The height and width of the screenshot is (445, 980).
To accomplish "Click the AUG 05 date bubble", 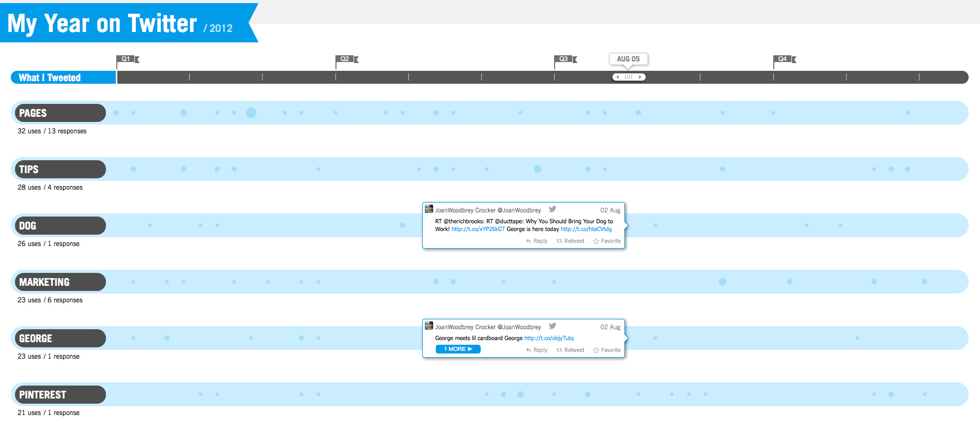I will coord(629,59).
